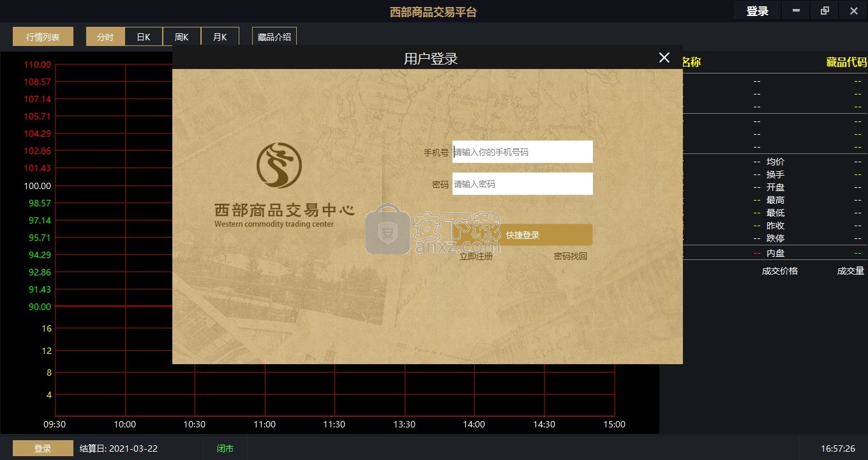Open the 藏品介绍 collection intro tab
The height and width of the screenshot is (460, 868).
click(x=274, y=37)
